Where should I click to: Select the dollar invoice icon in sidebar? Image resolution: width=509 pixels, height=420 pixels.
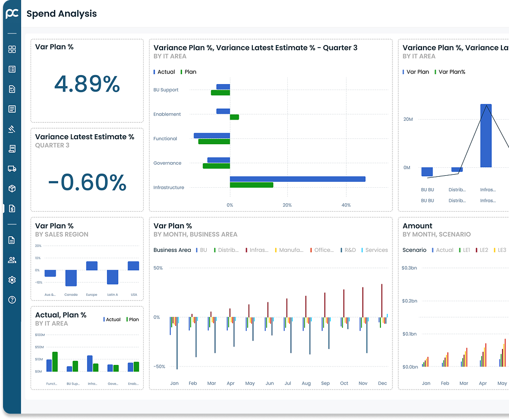tap(12, 208)
